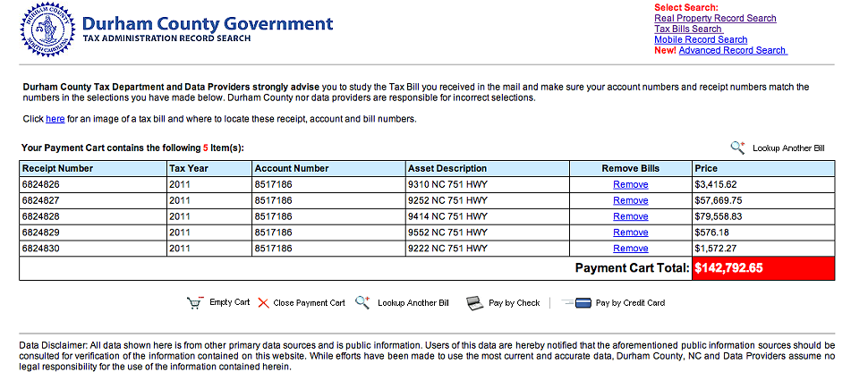The height and width of the screenshot is (372, 868).
Task: Select receipt number 6824826
Action: 40,184
